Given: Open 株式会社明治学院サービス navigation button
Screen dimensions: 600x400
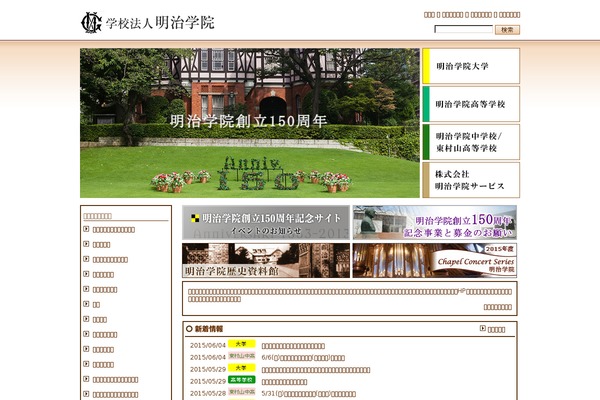Looking at the screenshot, I should [x=471, y=180].
